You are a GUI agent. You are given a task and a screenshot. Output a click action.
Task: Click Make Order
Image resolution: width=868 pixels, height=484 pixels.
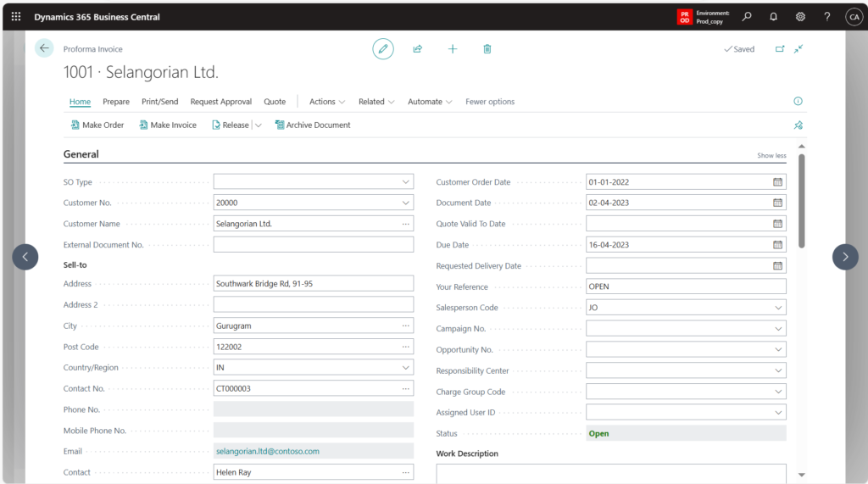tap(97, 125)
